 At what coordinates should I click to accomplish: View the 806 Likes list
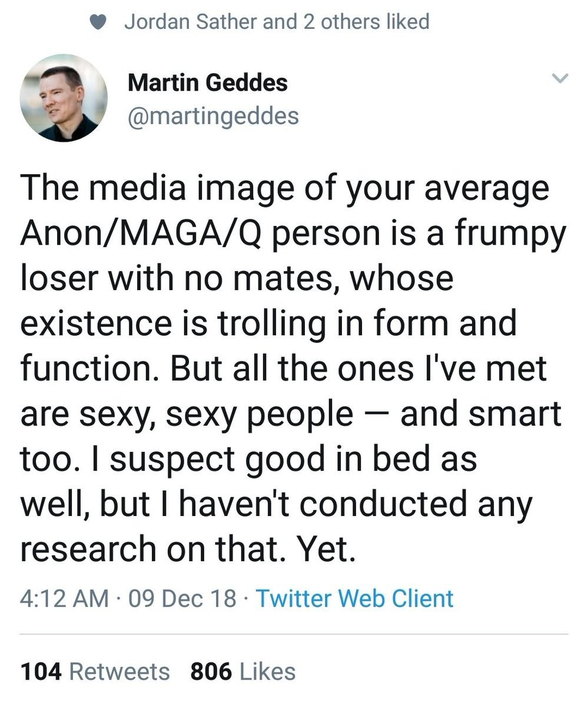pos(242,671)
